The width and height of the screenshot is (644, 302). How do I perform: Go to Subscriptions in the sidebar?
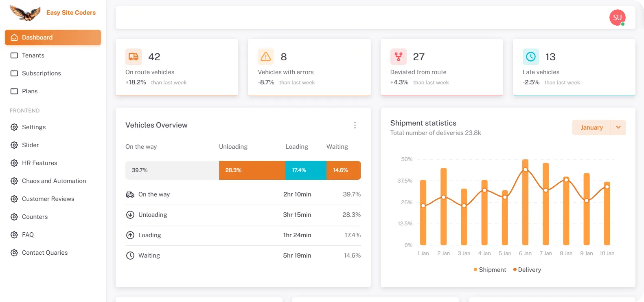41,73
